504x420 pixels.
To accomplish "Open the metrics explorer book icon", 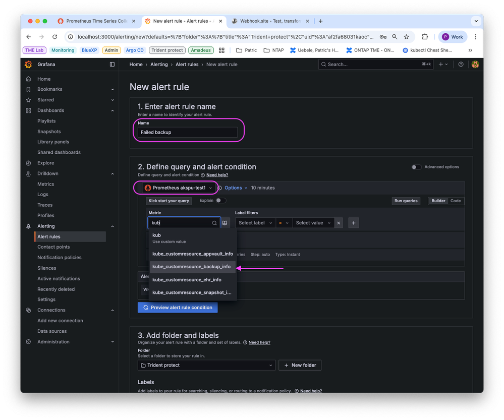I will (225, 223).
